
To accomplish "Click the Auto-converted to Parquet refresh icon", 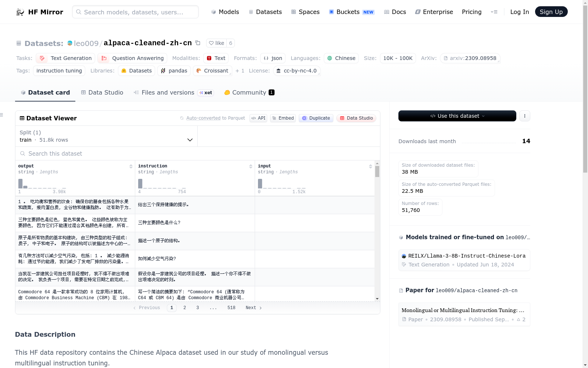I will 182,118.
